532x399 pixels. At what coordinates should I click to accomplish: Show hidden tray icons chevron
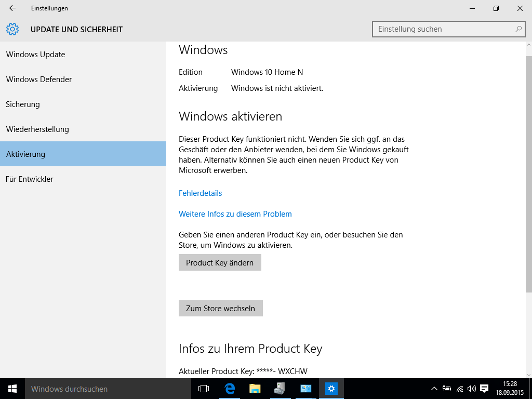(434, 389)
